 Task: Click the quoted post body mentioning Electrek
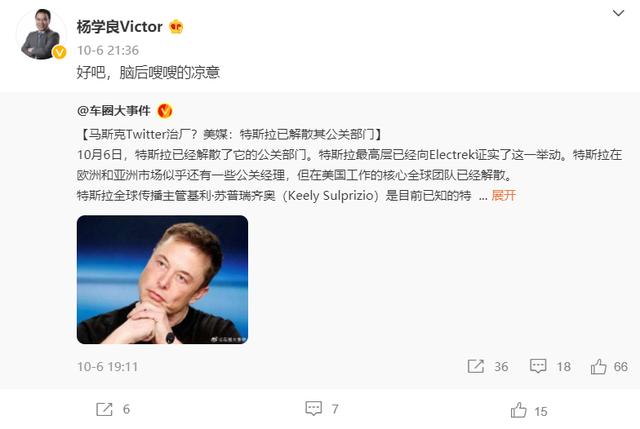click(x=349, y=175)
